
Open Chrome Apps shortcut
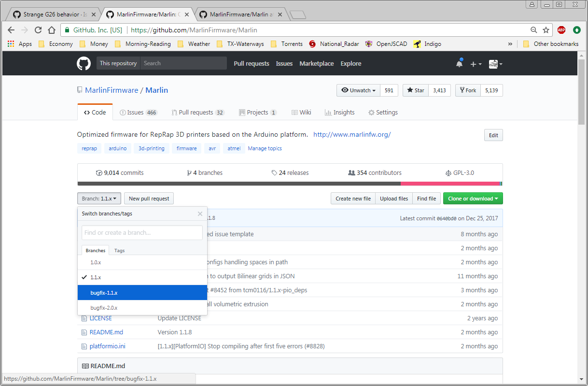(x=20, y=44)
